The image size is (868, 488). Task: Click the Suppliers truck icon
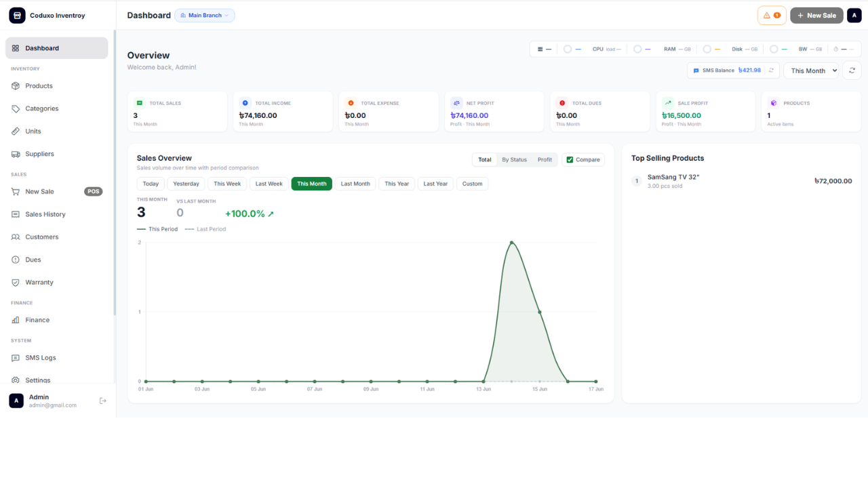coord(16,154)
